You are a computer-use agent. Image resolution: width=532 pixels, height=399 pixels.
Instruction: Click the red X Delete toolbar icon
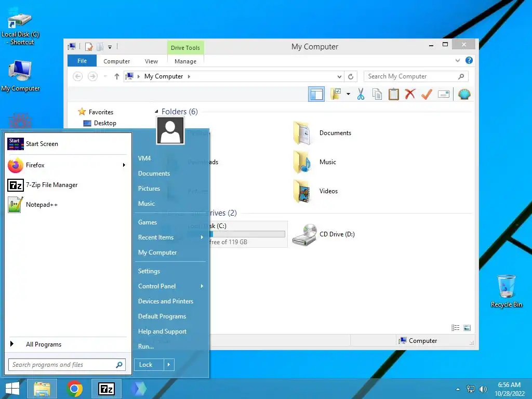coord(410,94)
